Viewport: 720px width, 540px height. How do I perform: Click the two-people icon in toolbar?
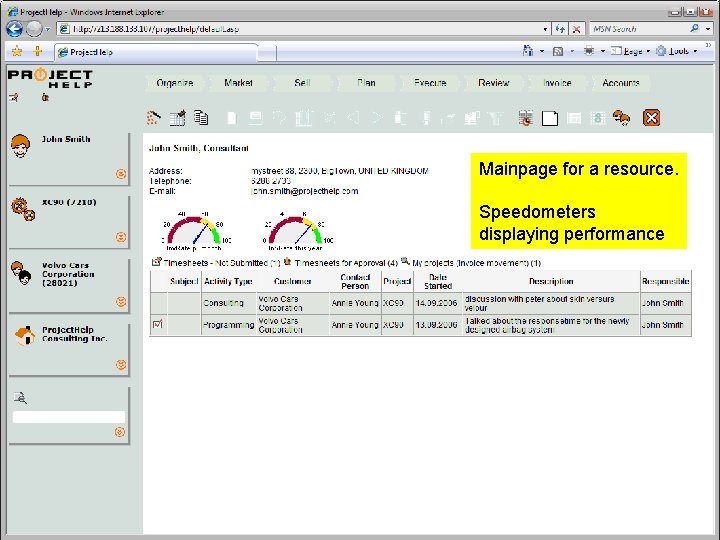(x=622, y=118)
